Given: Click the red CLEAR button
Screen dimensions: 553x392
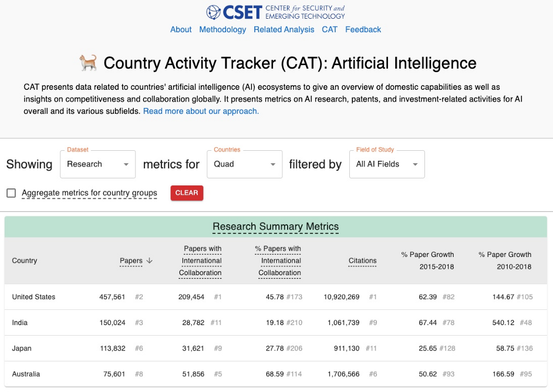Looking at the screenshot, I should coord(187,193).
